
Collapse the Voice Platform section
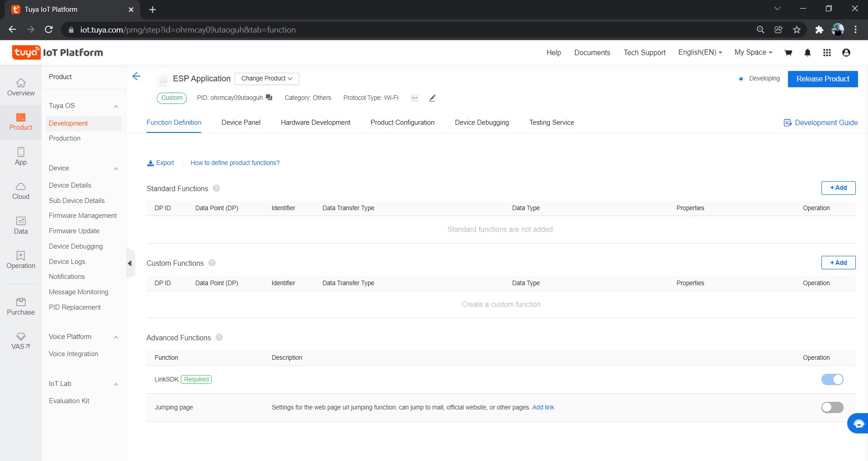(x=116, y=337)
